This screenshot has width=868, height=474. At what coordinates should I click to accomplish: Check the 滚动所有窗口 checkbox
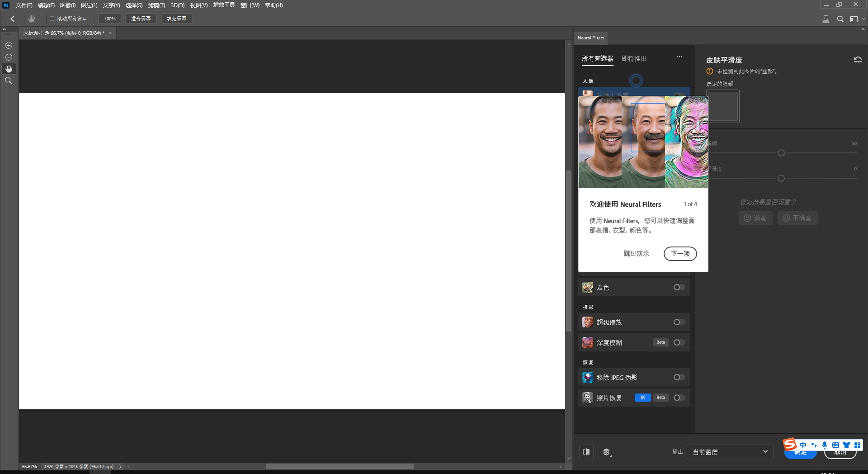52,19
